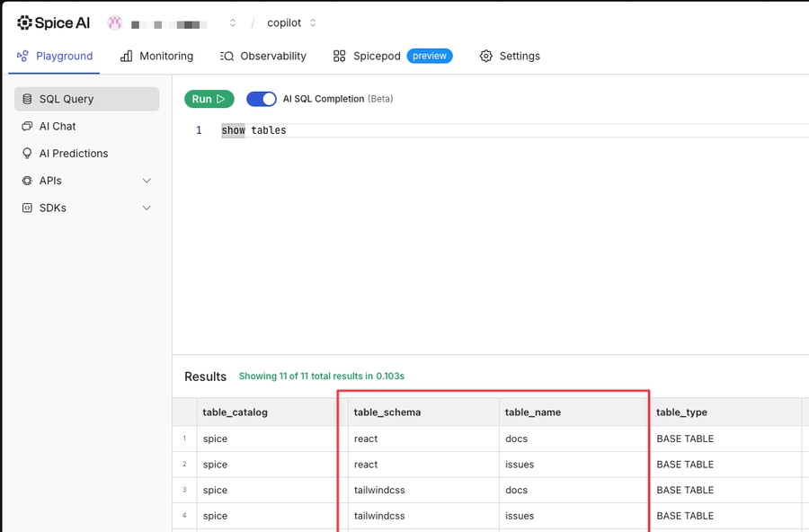Click the Observability search-list icon
The height and width of the screenshot is (532, 809).
click(x=227, y=56)
